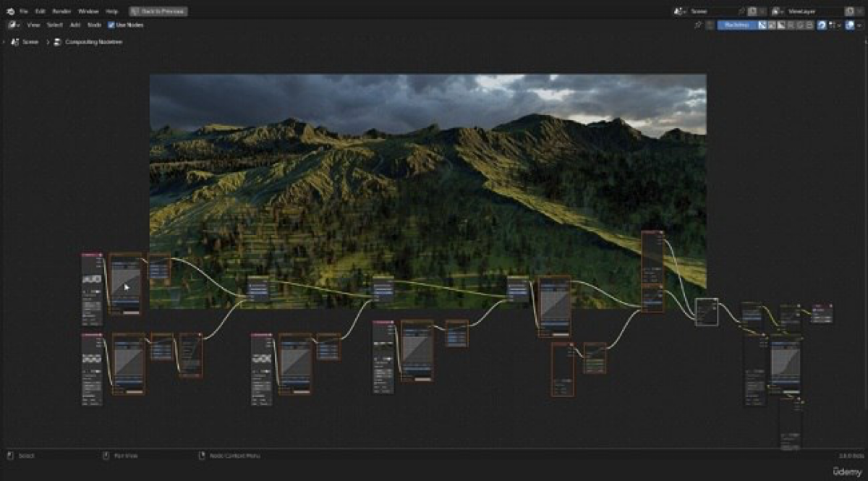This screenshot has width=868, height=481.
Task: Select the white-outlined node near output
Action: tap(707, 312)
